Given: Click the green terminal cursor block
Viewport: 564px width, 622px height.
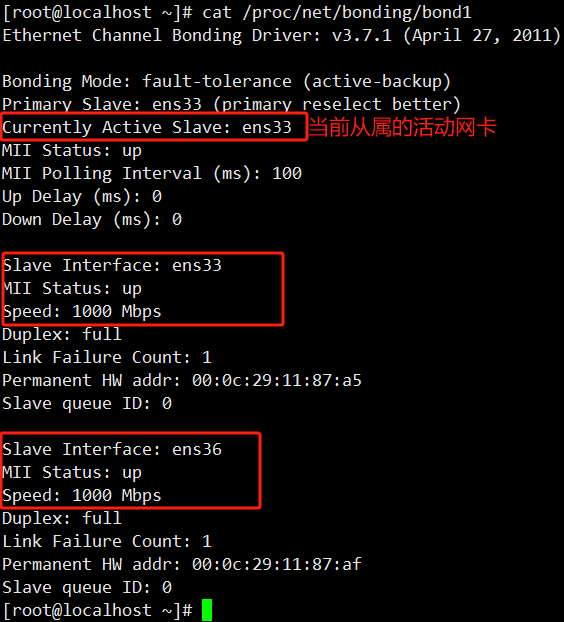Looking at the screenshot, I should tap(207, 610).
